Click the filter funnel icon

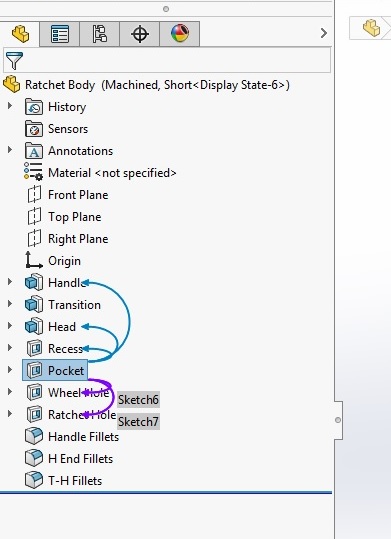14,60
